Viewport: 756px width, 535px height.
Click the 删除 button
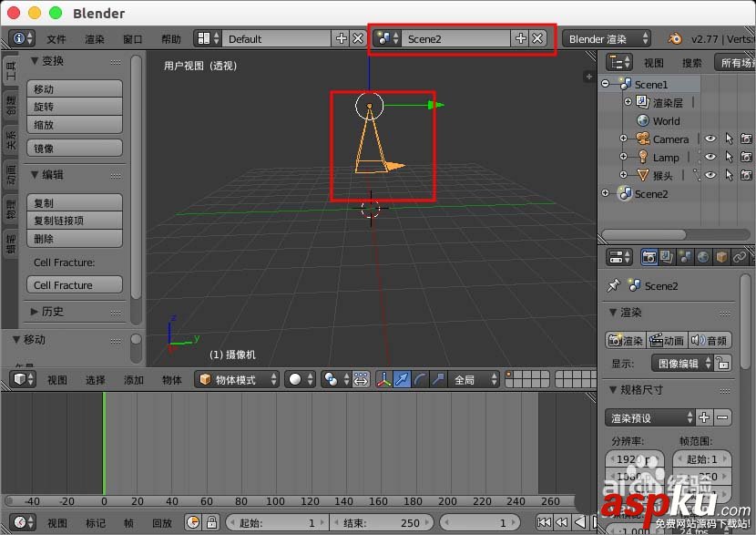[x=75, y=238]
